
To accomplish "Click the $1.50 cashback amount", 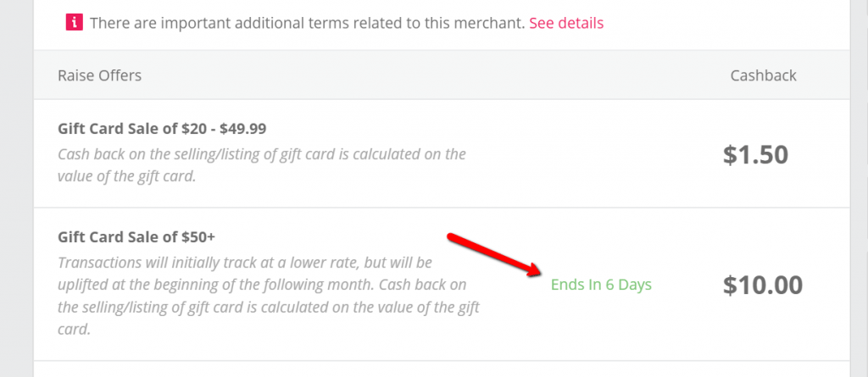I will coord(755,154).
